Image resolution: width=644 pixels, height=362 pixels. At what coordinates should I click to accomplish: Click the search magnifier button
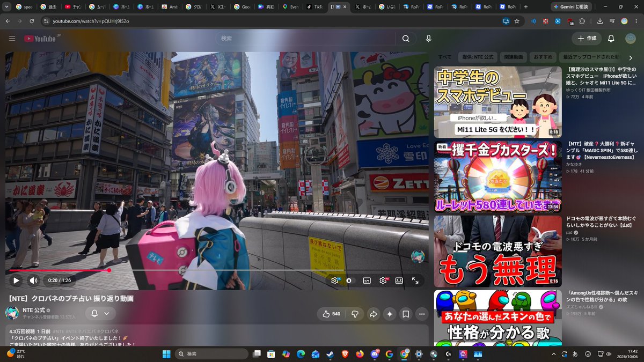click(x=406, y=39)
